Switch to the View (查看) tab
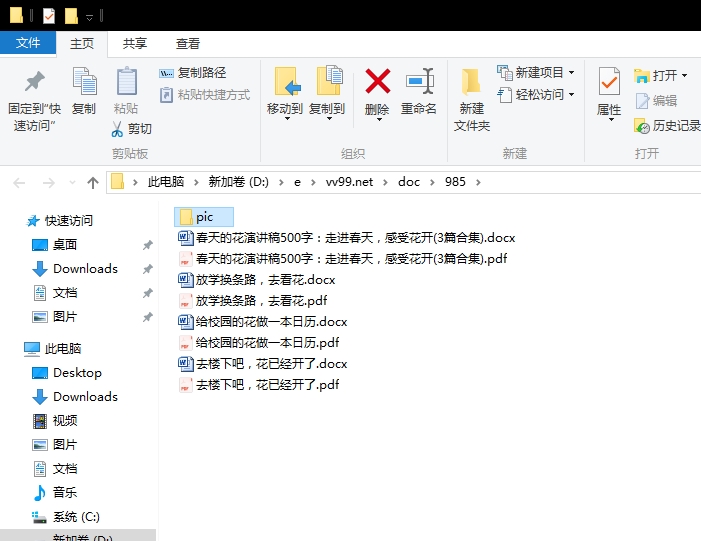The width and height of the screenshot is (701, 541). coord(187,43)
